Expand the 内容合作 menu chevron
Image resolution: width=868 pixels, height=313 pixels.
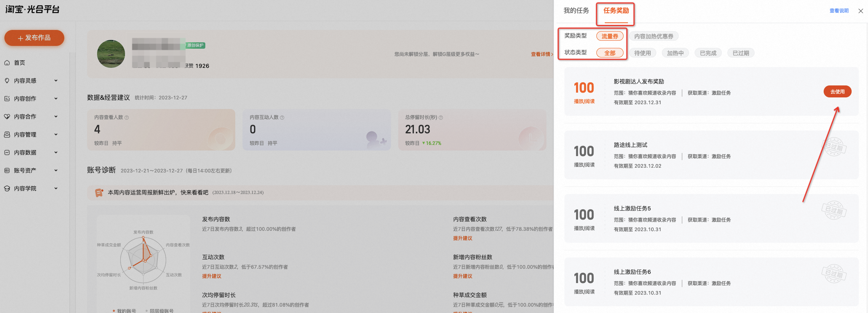pyautogui.click(x=56, y=117)
